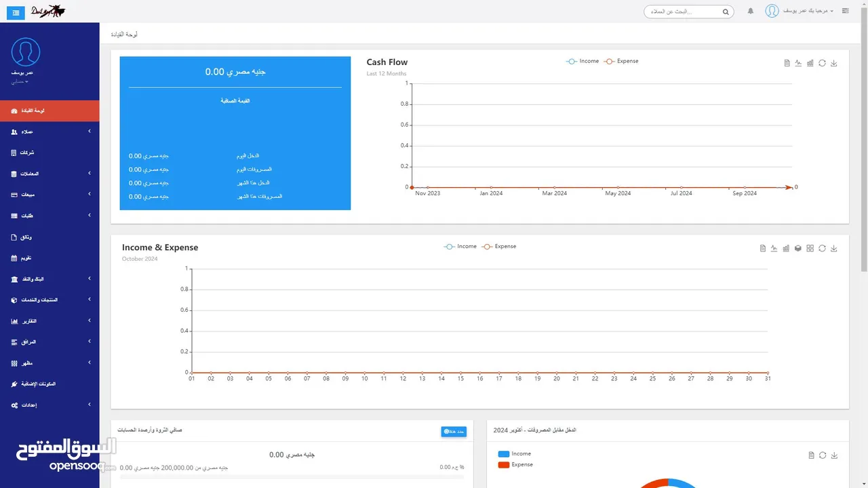This screenshot has width=868, height=488.
Task: Click the plugins plug icon in the sidebar
Action: point(14,384)
